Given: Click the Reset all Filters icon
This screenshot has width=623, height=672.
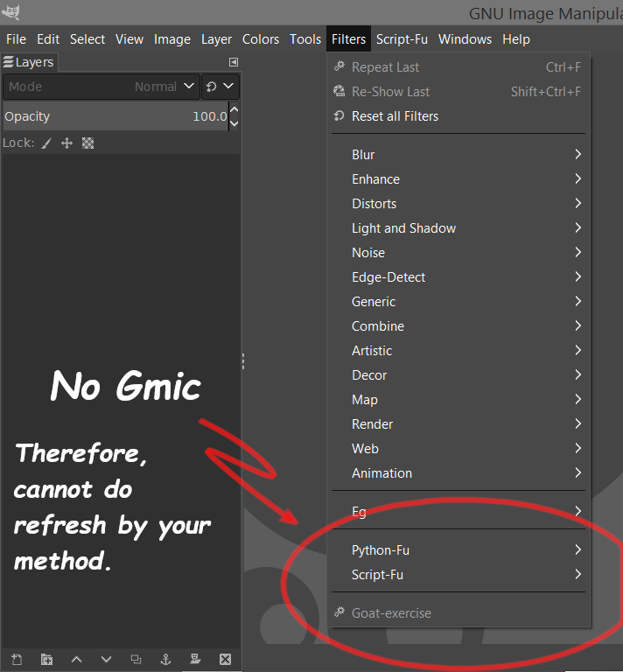Looking at the screenshot, I should click(x=339, y=115).
